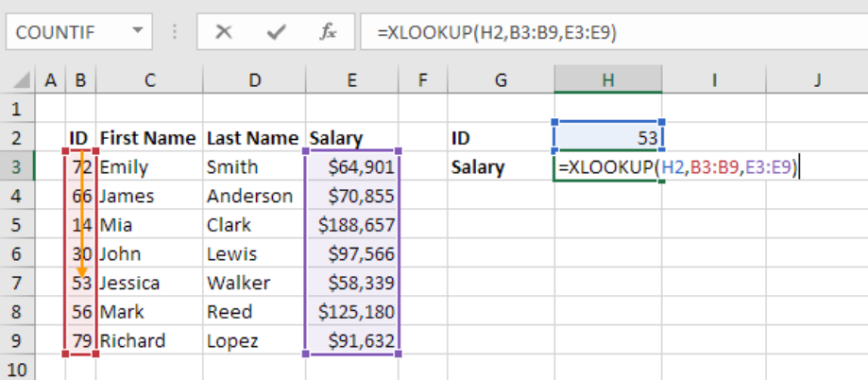Click the ID label in column G
Screen dimensions: 868x380
pos(501,137)
